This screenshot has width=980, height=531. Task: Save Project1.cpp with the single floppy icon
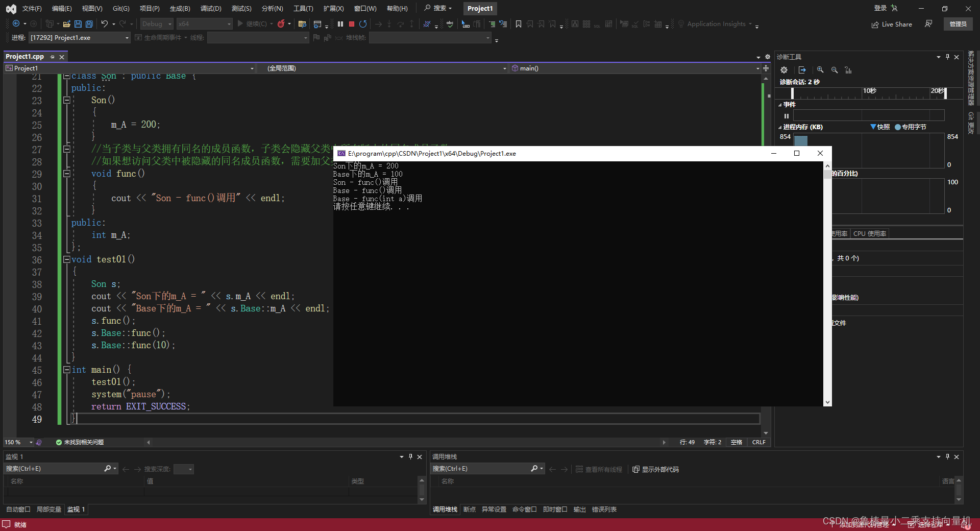(x=78, y=24)
